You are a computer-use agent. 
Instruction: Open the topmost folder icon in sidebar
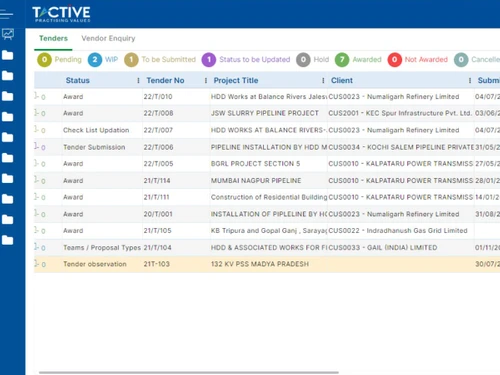tap(8, 55)
